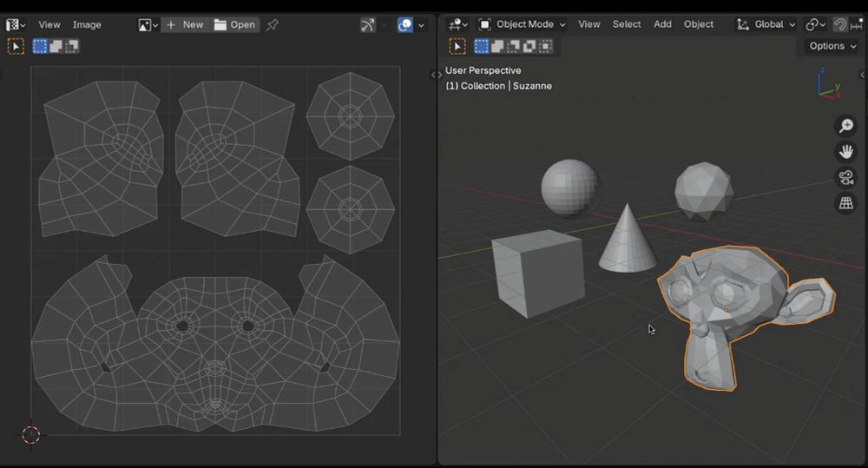Select the smooth UV sphere
This screenshot has width=868, height=468.
point(570,188)
